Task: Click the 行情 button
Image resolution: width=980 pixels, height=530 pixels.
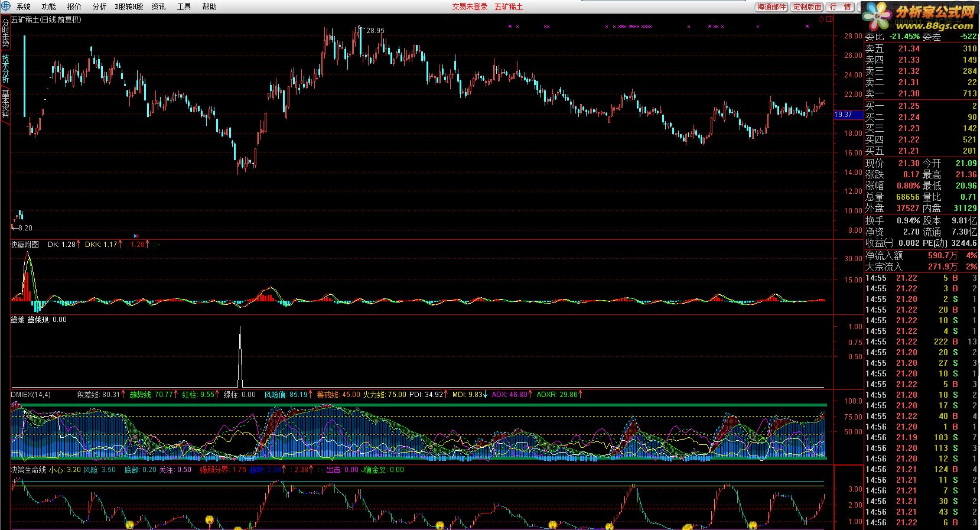Action: (x=840, y=7)
